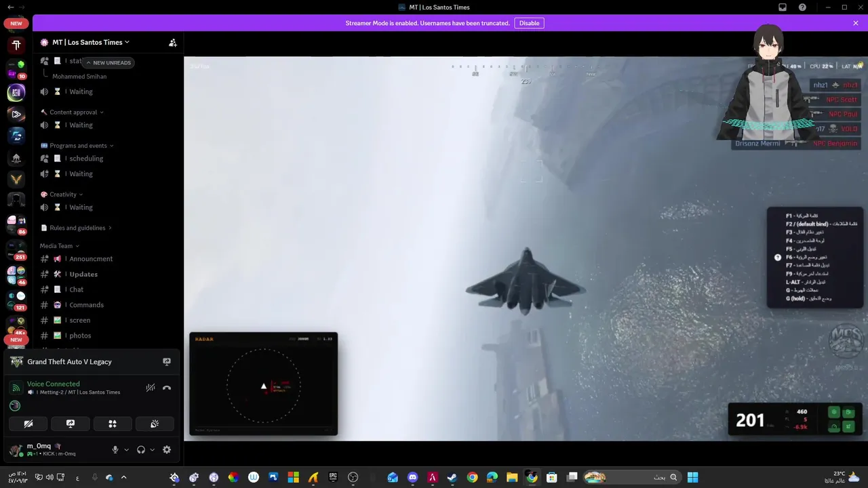Disconnect from the voice channel
868x488 pixels.
tap(167, 388)
